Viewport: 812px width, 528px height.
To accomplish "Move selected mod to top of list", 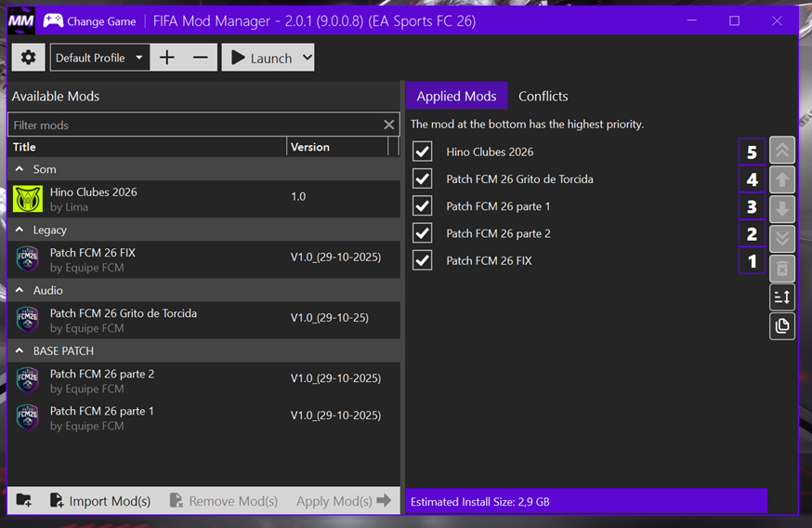I will 782,152.
